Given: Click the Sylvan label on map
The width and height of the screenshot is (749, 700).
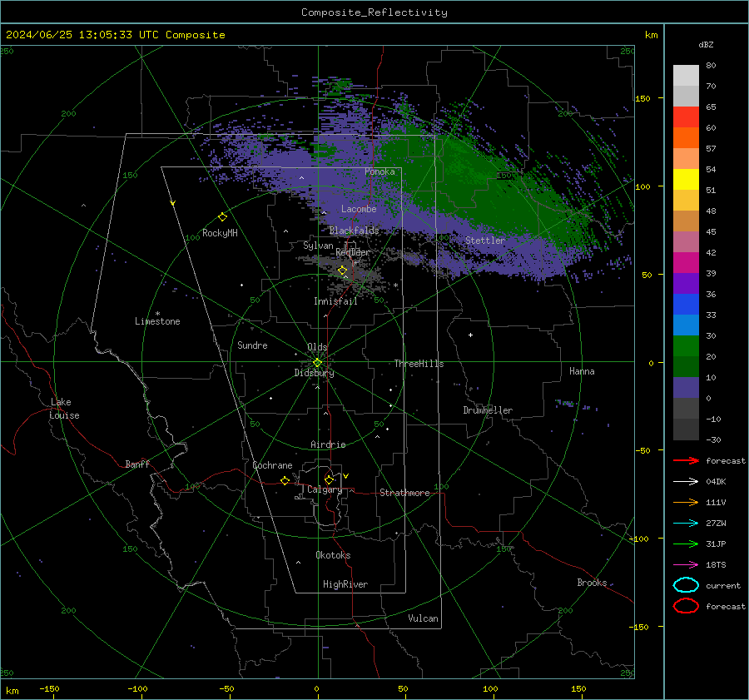Looking at the screenshot, I should coord(318,246).
